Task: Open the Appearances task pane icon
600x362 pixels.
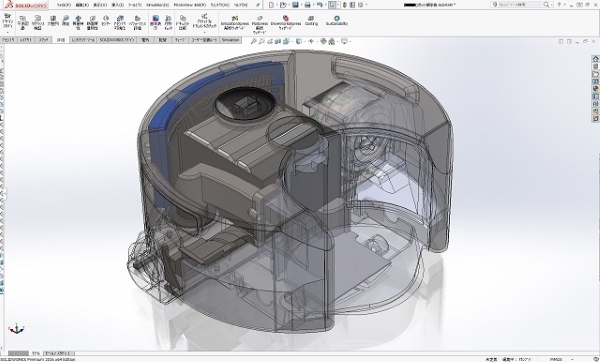Action: (x=595, y=88)
